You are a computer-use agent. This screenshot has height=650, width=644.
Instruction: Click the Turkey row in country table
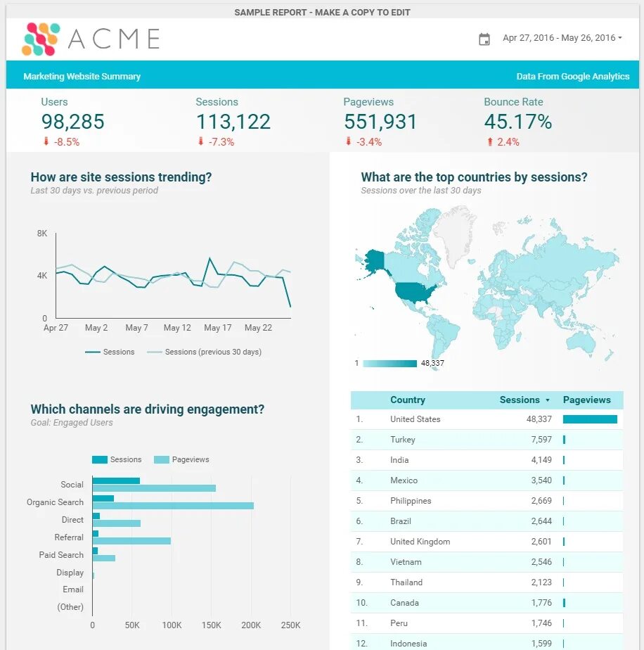pyautogui.click(x=487, y=440)
